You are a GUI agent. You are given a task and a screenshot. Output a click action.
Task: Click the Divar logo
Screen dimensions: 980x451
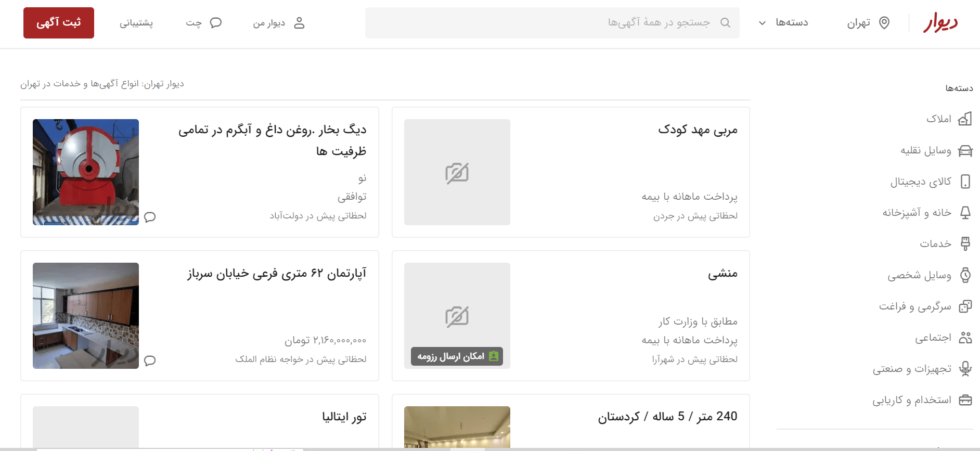point(940,23)
